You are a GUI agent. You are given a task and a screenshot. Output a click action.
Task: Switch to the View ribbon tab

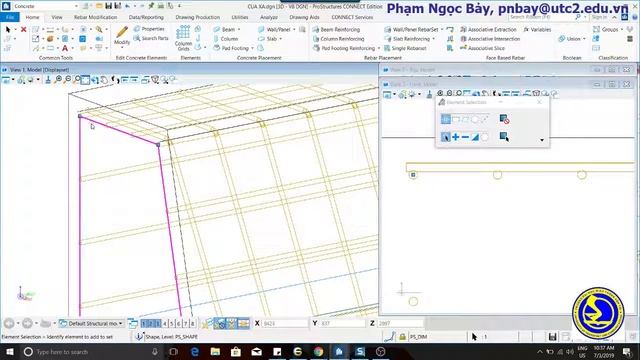pyautogui.click(x=57, y=17)
